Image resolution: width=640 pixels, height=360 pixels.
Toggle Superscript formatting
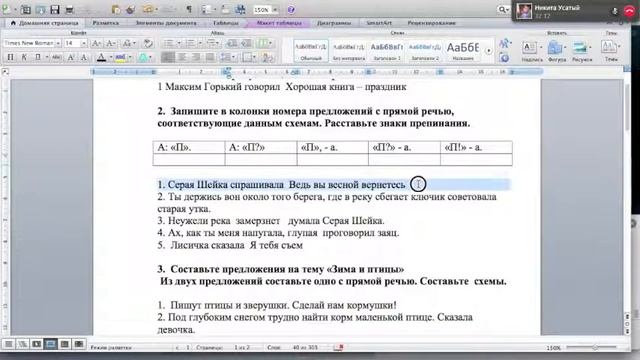point(71,57)
